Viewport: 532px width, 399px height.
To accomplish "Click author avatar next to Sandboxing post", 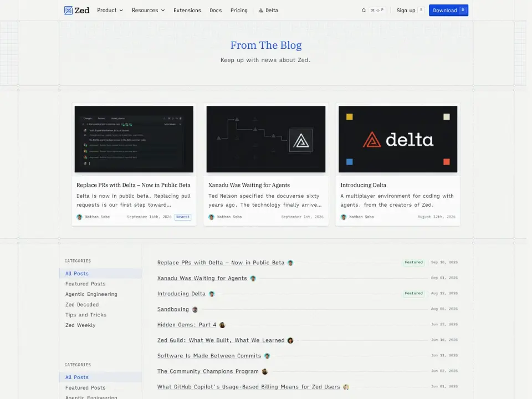I will click(x=195, y=309).
